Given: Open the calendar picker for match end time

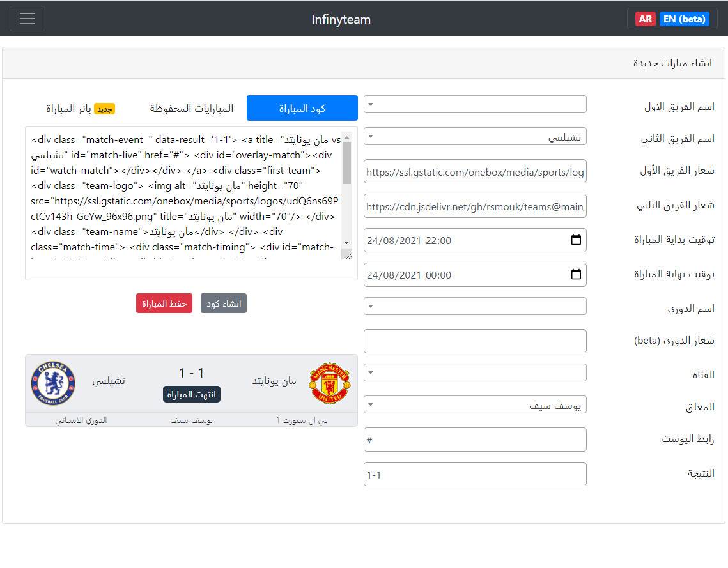Looking at the screenshot, I should coord(575,275).
